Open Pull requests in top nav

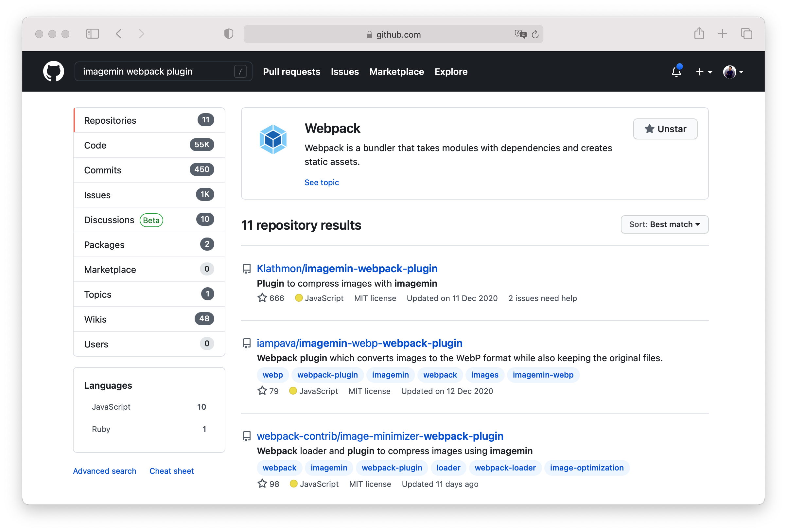pyautogui.click(x=291, y=71)
